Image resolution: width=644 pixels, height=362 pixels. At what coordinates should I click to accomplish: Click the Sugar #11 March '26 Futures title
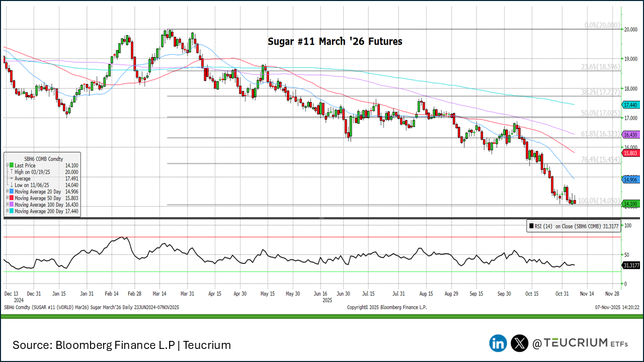335,42
